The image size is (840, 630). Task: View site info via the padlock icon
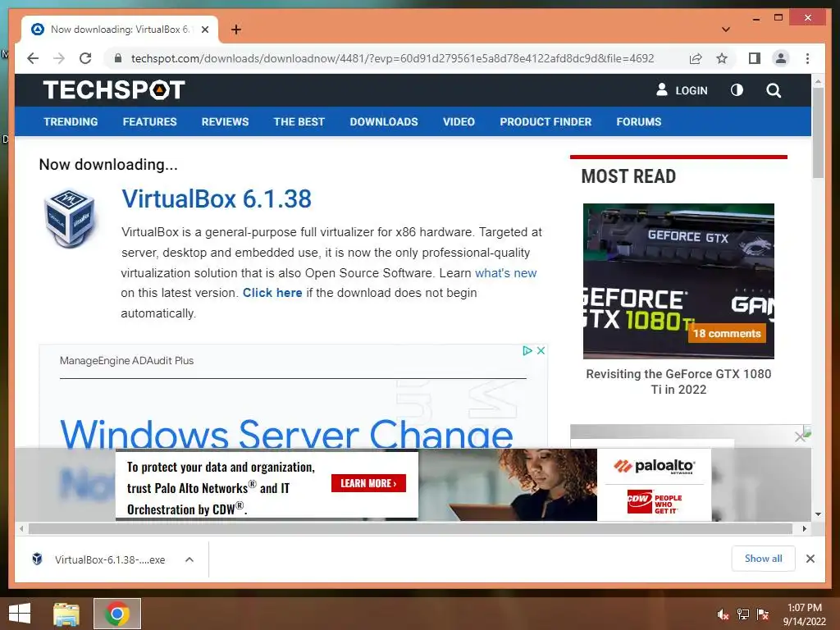click(x=118, y=58)
